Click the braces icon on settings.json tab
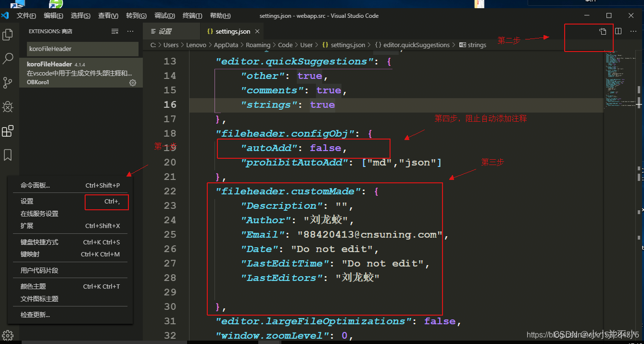The image size is (644, 344). click(210, 31)
